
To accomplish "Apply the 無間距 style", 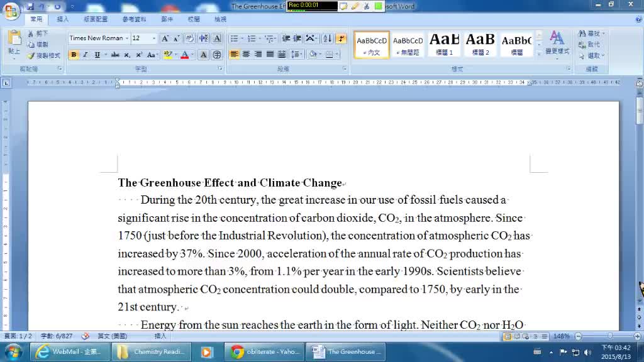I will (408, 45).
